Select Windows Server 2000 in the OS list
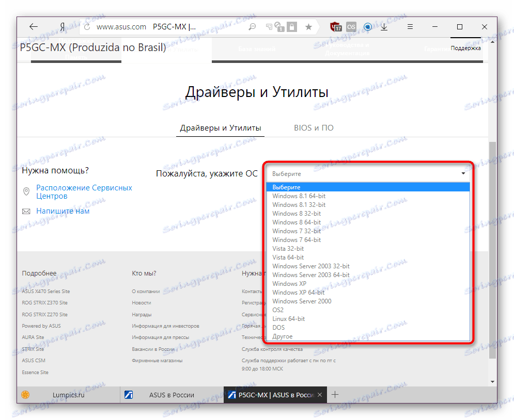Image resolution: width=514 pixels, height=420 pixels. 368,301
